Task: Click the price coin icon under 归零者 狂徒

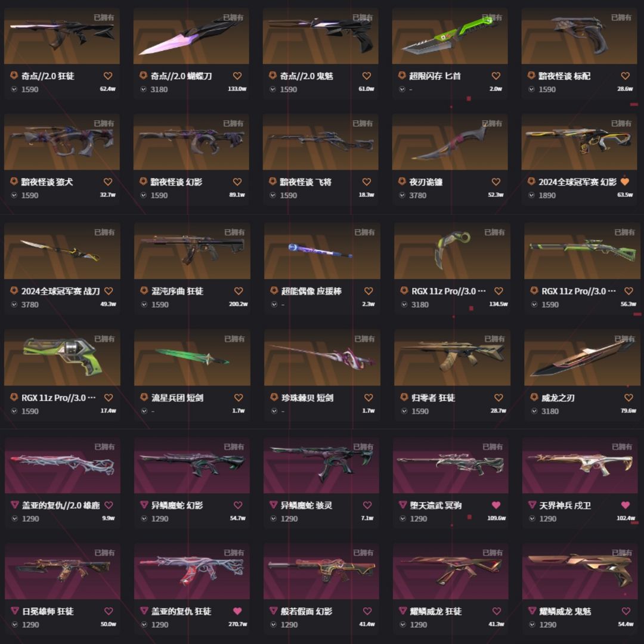Action: [x=404, y=411]
